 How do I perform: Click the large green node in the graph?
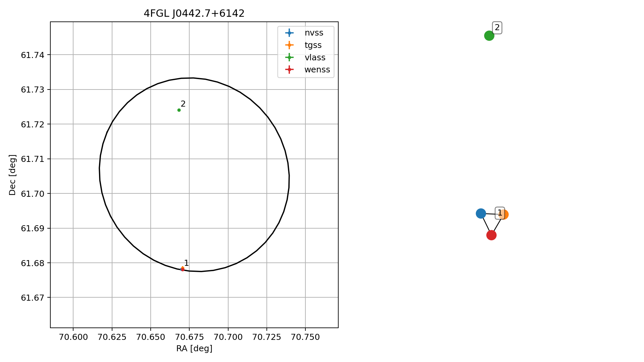point(489,36)
